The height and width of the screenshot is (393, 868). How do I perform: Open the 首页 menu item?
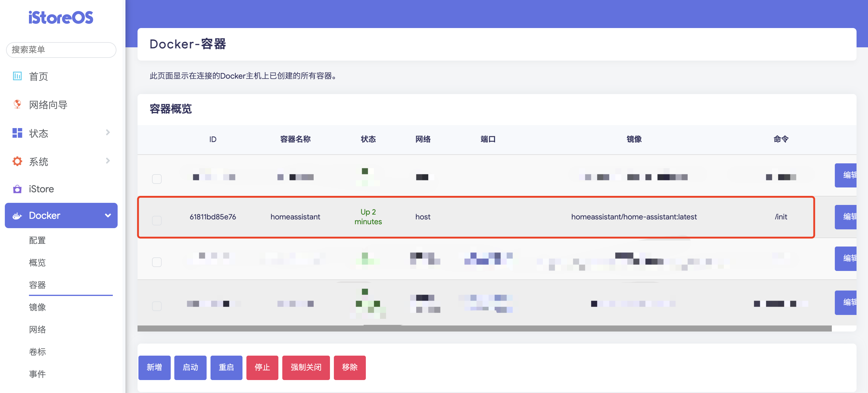pos(38,77)
